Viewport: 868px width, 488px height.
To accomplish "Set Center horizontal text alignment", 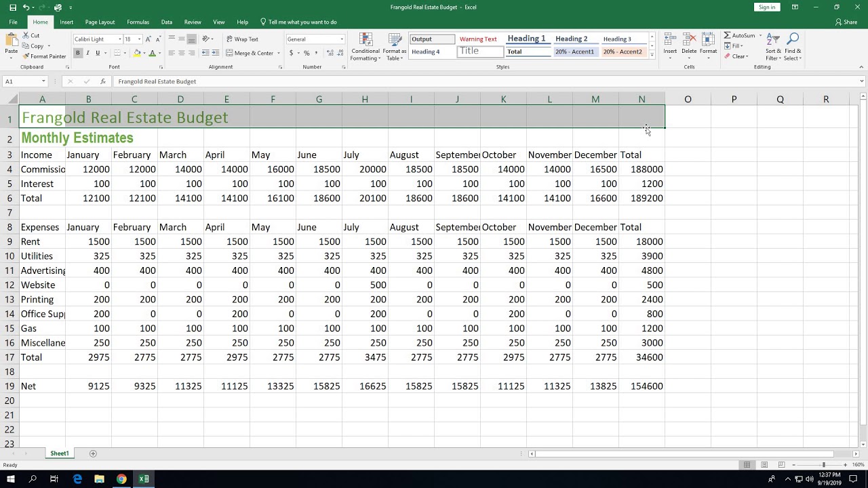I will 182,53.
